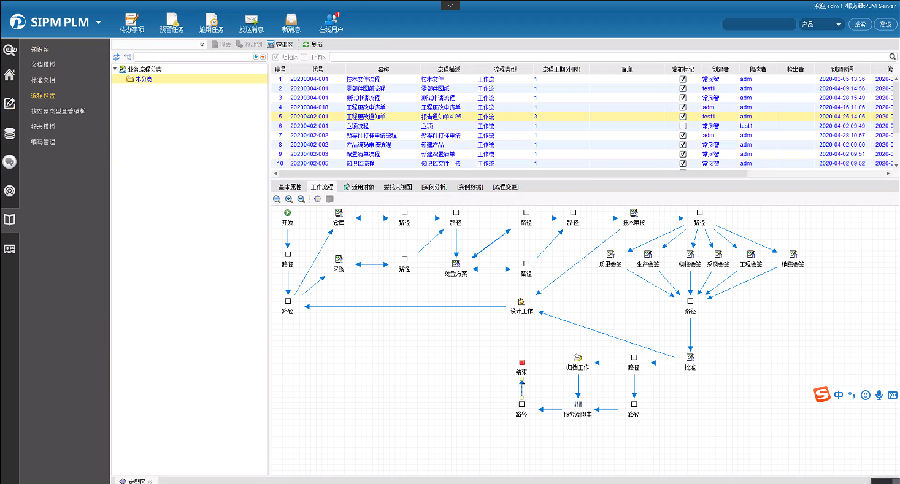
Task: Select the green start node in the workflow
Action: pyautogui.click(x=287, y=212)
